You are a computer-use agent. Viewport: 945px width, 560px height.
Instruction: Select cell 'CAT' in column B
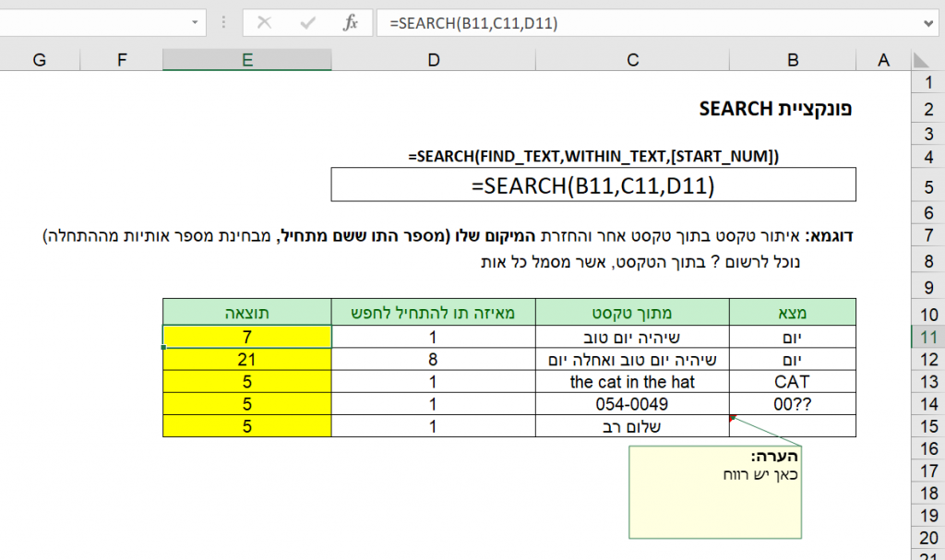click(793, 382)
